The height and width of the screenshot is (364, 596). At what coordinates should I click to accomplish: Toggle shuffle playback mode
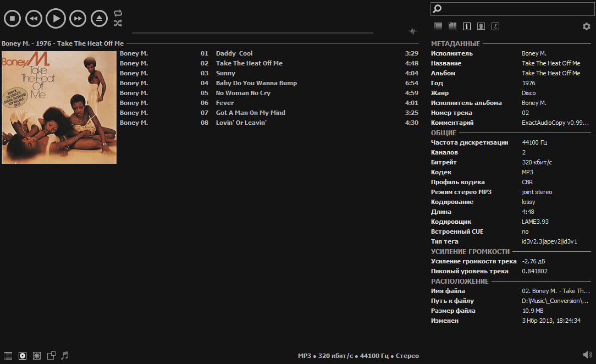[118, 23]
